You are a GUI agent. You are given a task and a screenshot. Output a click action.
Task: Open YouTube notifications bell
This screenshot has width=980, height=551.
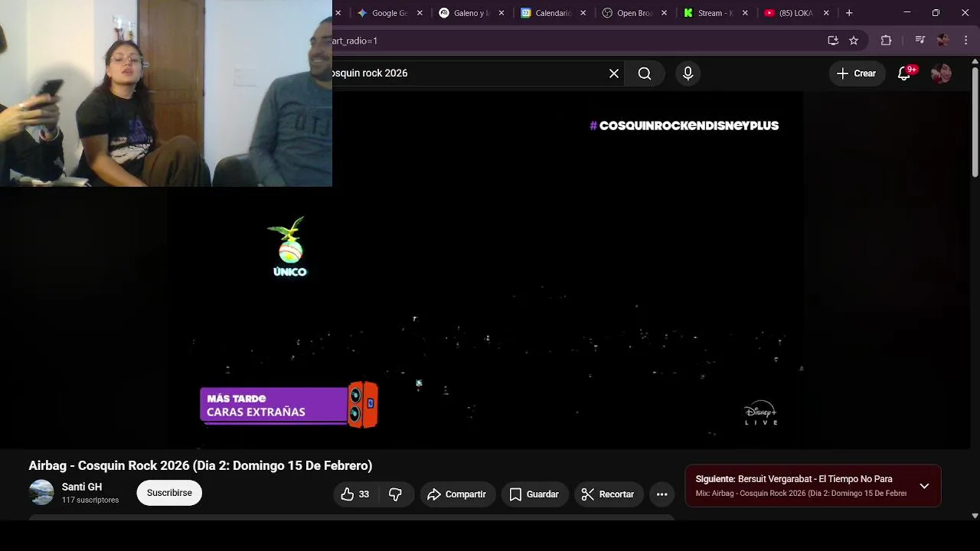coord(904,73)
